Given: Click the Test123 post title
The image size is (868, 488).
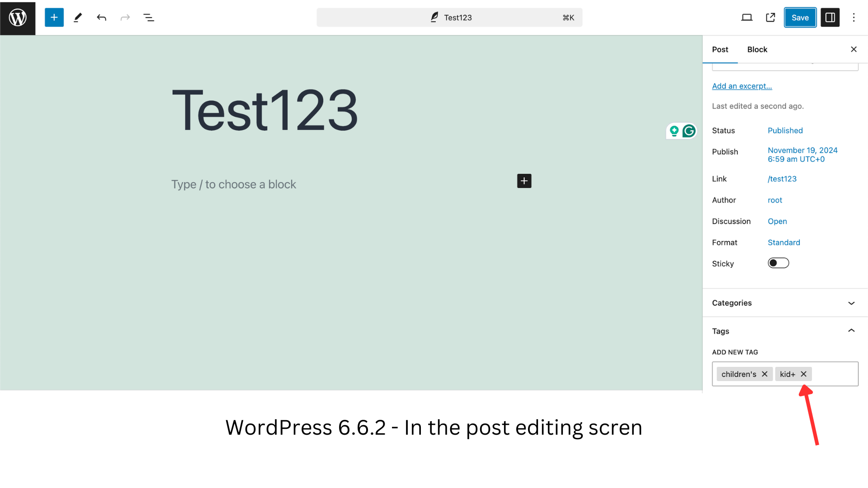Looking at the screenshot, I should 265,110.
